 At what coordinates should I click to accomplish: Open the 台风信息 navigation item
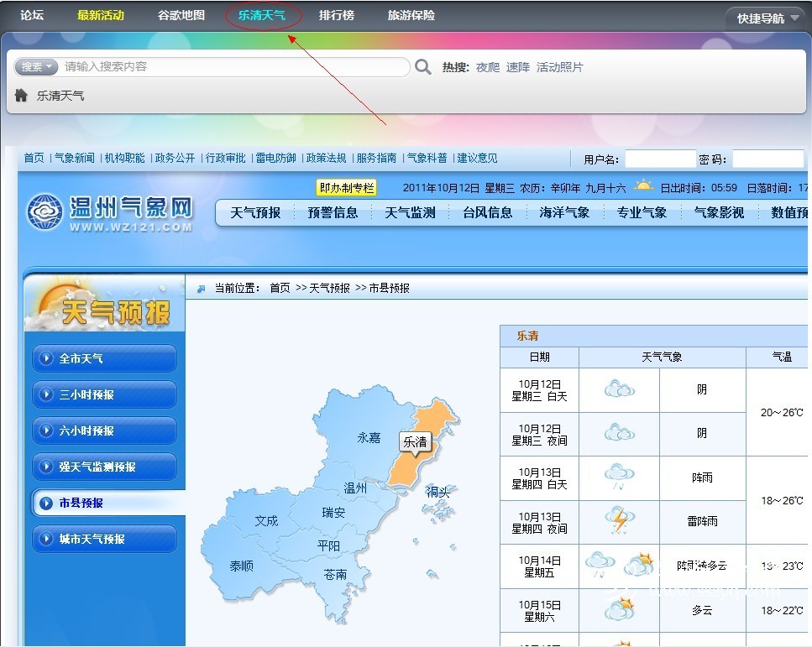(x=487, y=213)
